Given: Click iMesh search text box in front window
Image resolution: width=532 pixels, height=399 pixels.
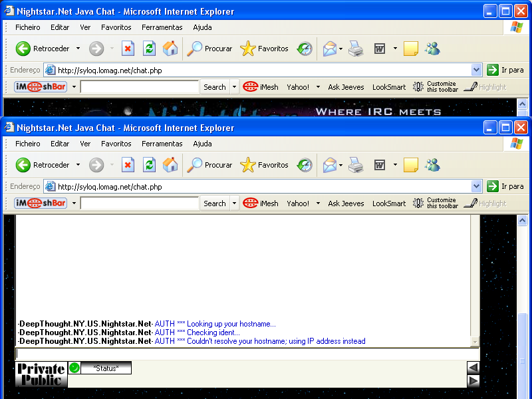Looking at the screenshot, I should click(x=140, y=203).
